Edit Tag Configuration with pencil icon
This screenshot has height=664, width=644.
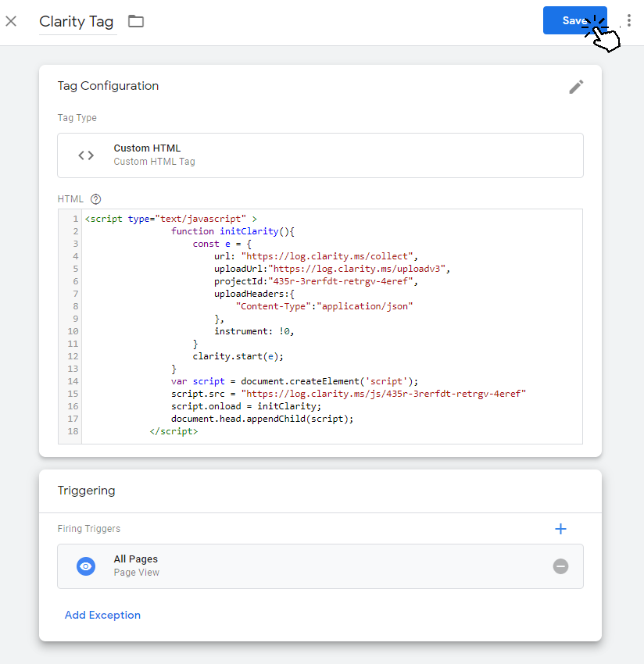[x=576, y=87]
